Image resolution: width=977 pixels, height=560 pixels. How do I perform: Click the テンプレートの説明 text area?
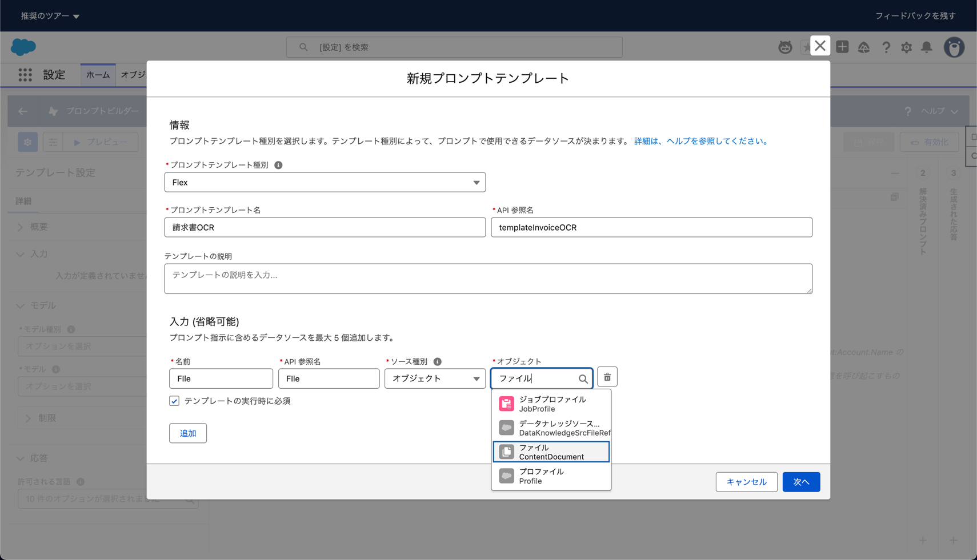pyautogui.click(x=488, y=279)
